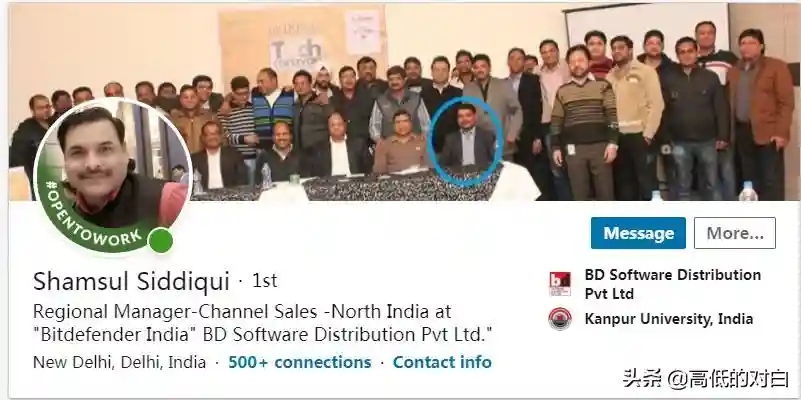Click the 1st degree connection badge

click(265, 281)
